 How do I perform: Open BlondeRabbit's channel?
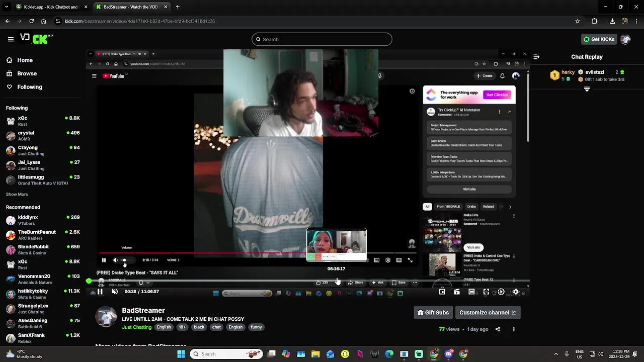[43, 249]
